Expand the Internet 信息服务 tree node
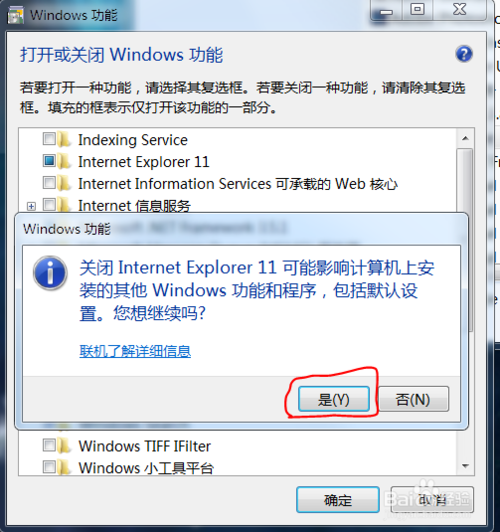 tap(31, 206)
